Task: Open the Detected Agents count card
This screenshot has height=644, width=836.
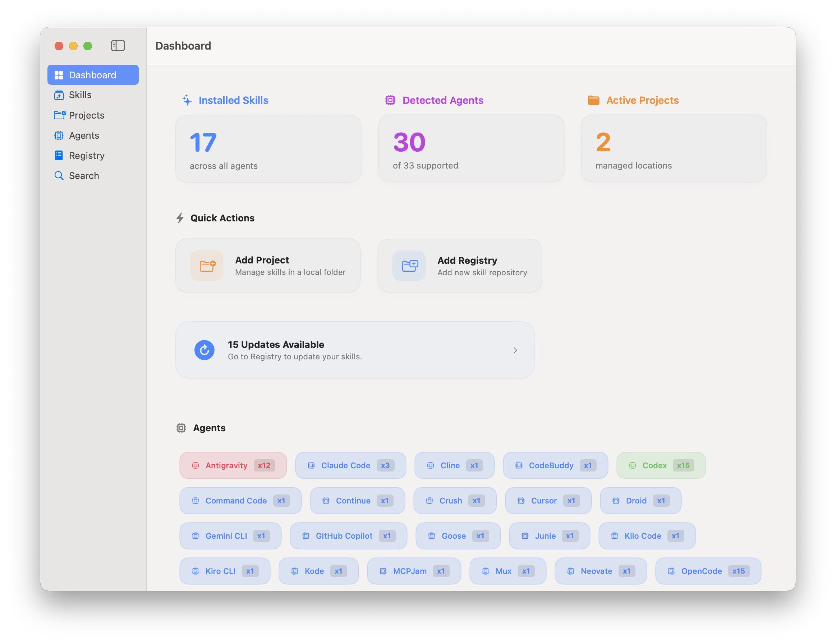Action: tap(471, 148)
